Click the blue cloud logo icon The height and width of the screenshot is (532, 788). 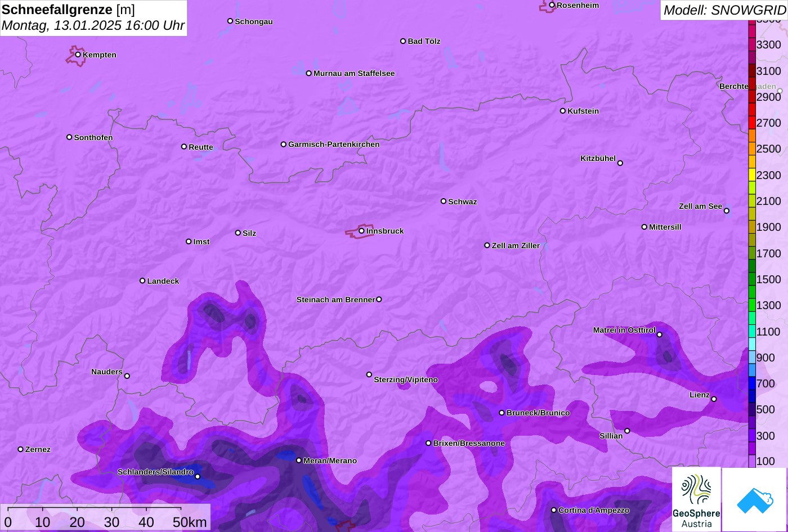[x=755, y=500]
